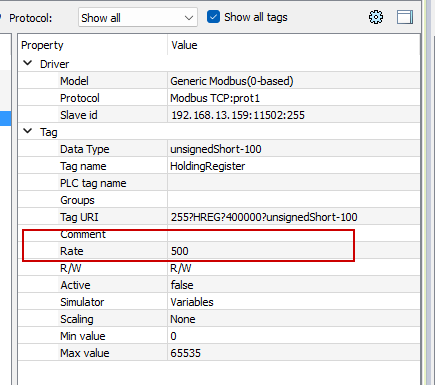Click the empty Groups value field
The image size is (435, 385).
pos(293,200)
